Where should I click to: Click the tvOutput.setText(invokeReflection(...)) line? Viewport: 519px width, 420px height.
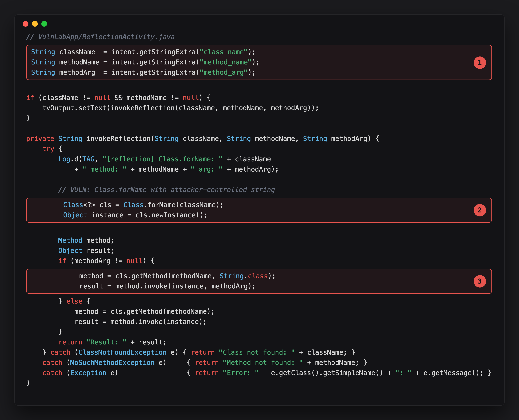[180, 108]
